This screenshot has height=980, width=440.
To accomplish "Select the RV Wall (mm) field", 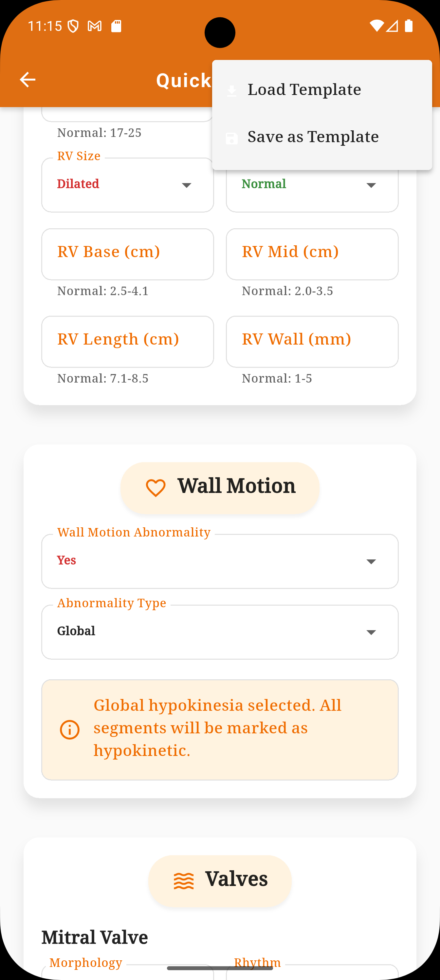I will [312, 342].
